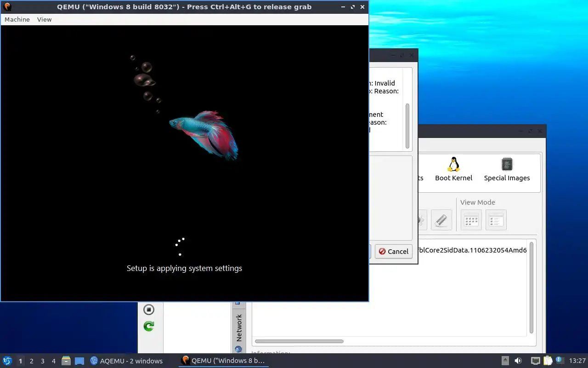Click the Windows 8 setup betta fish screen

pyautogui.click(x=184, y=163)
